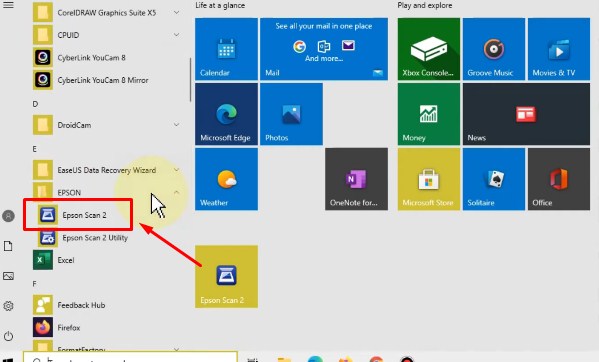Viewport: 599px width, 362px height.
Task: Launch the Microsoft Edge tile
Action: click(x=226, y=114)
